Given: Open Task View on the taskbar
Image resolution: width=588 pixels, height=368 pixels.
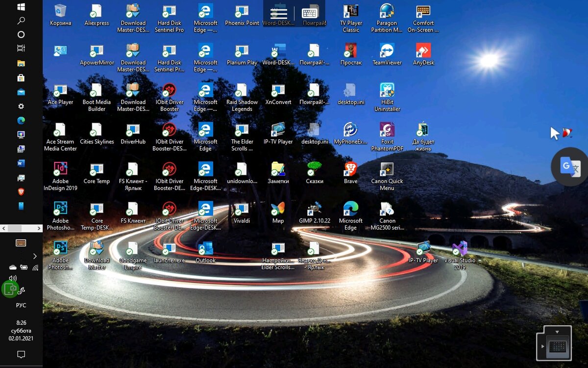Looking at the screenshot, I should (x=21, y=49).
